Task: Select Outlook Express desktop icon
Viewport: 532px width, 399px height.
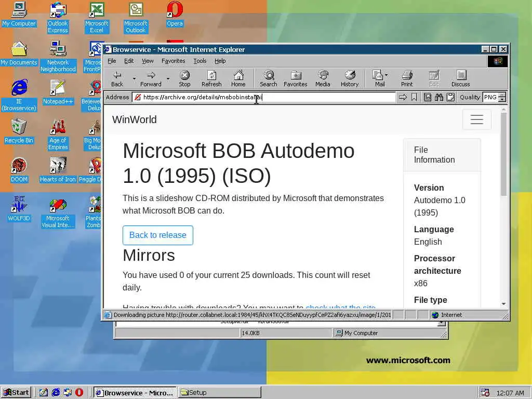Action: coord(58,18)
